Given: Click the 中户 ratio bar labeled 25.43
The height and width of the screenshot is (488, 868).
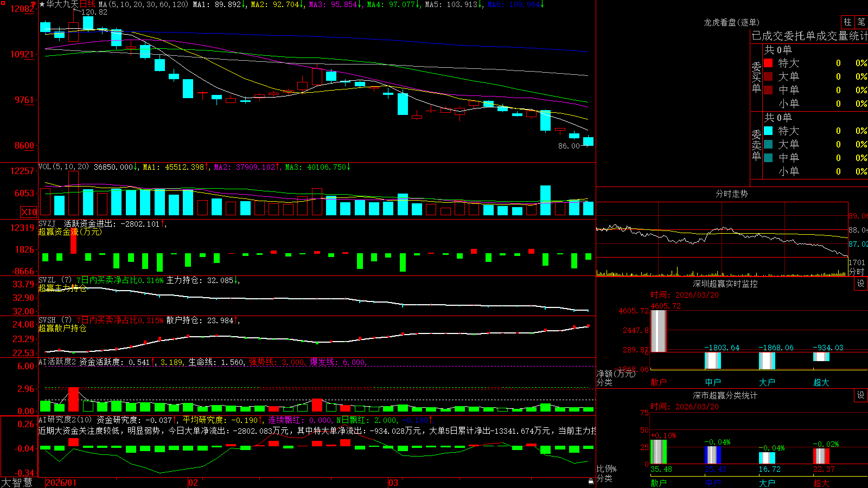Looking at the screenshot, I should point(713,455).
